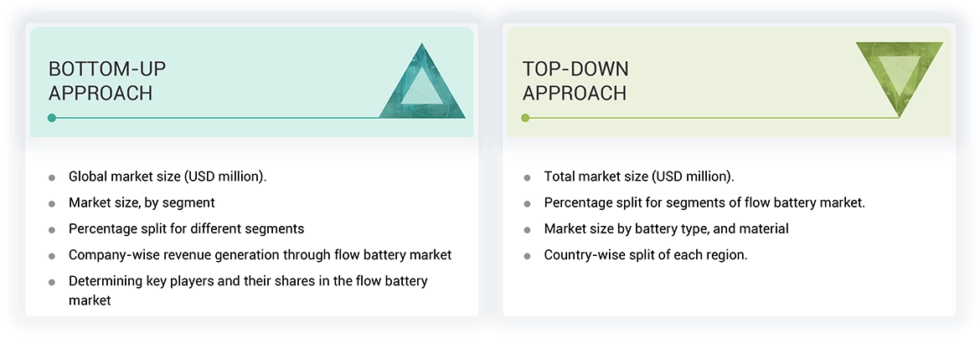This screenshot has width=980, height=338.
Task: Select the TOP-DOWN APPROACH heading
Action: pos(575,81)
